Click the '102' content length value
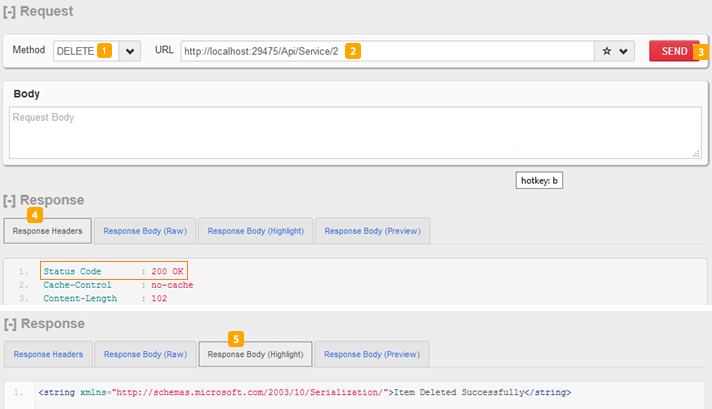This screenshot has width=712, height=409. (x=159, y=299)
